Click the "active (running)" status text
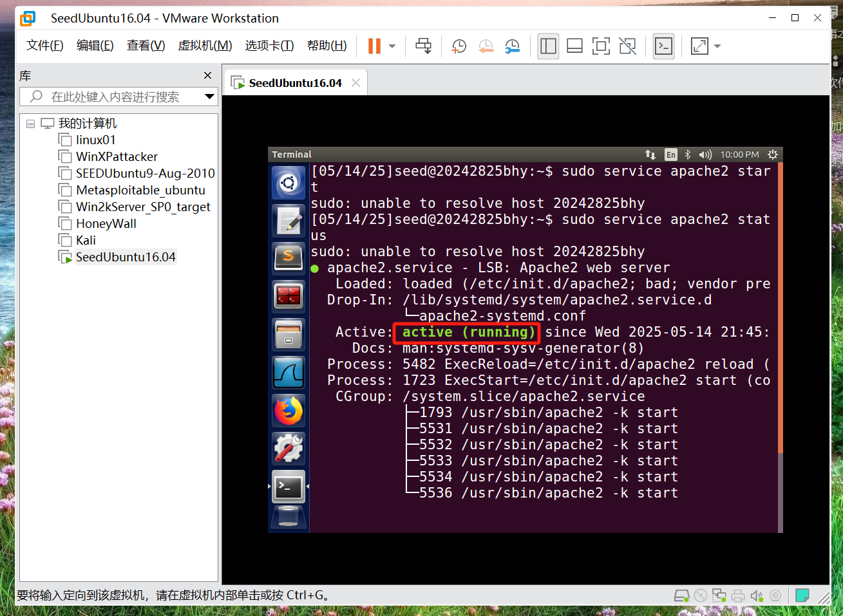Screen dimensions: 843x616 [468, 332]
